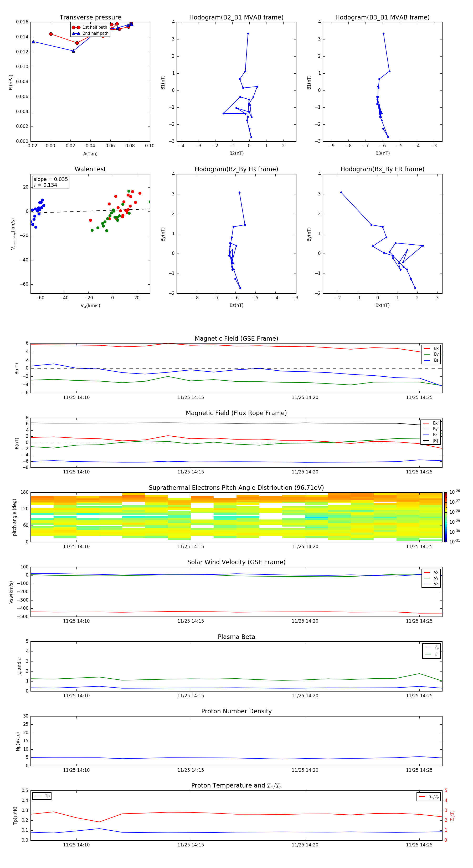The width and height of the screenshot is (473, 868).
Task: Click the leftmost data point in Bx_By hodogram
Action: point(341,192)
